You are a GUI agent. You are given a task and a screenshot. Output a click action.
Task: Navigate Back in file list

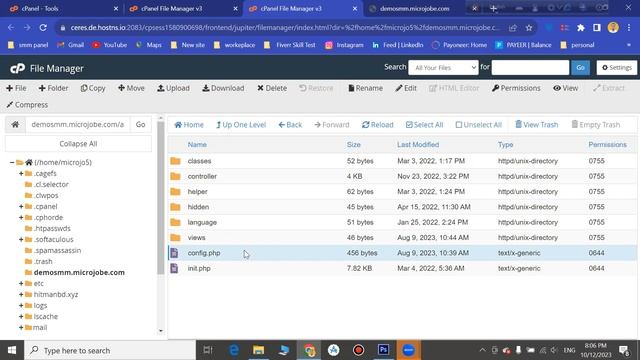pyautogui.click(x=290, y=125)
